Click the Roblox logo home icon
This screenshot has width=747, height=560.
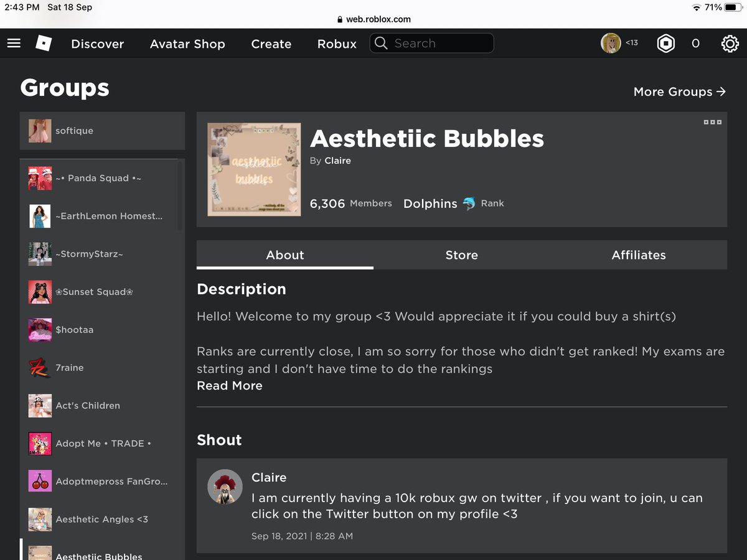click(44, 44)
